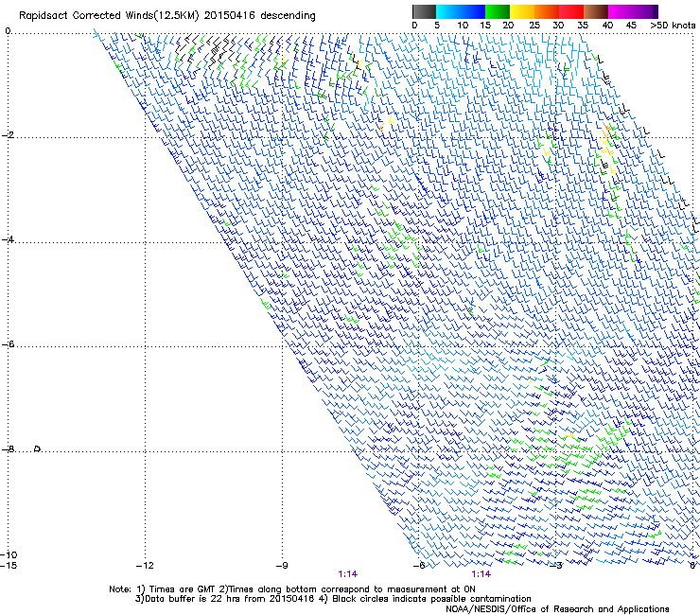Click the '0' latitude label at top left
Viewport: 700px width, 615px height.
tap(8, 31)
